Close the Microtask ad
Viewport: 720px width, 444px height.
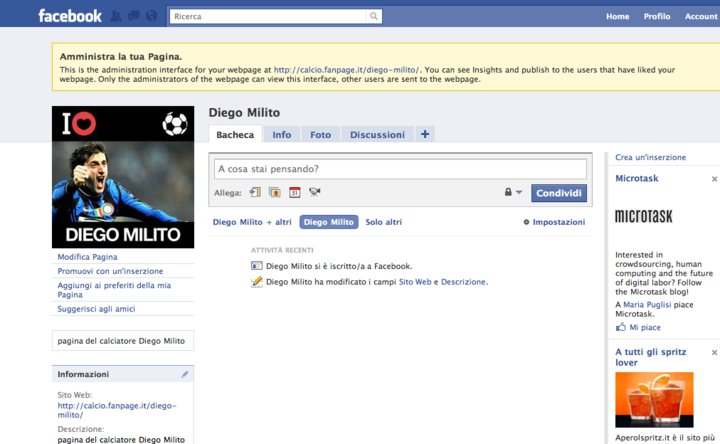click(x=714, y=179)
